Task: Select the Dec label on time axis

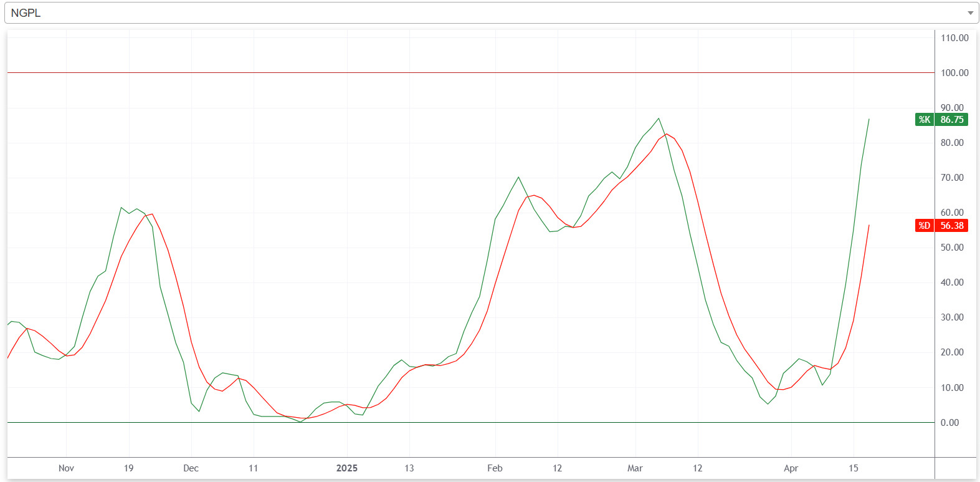Action: pos(191,468)
